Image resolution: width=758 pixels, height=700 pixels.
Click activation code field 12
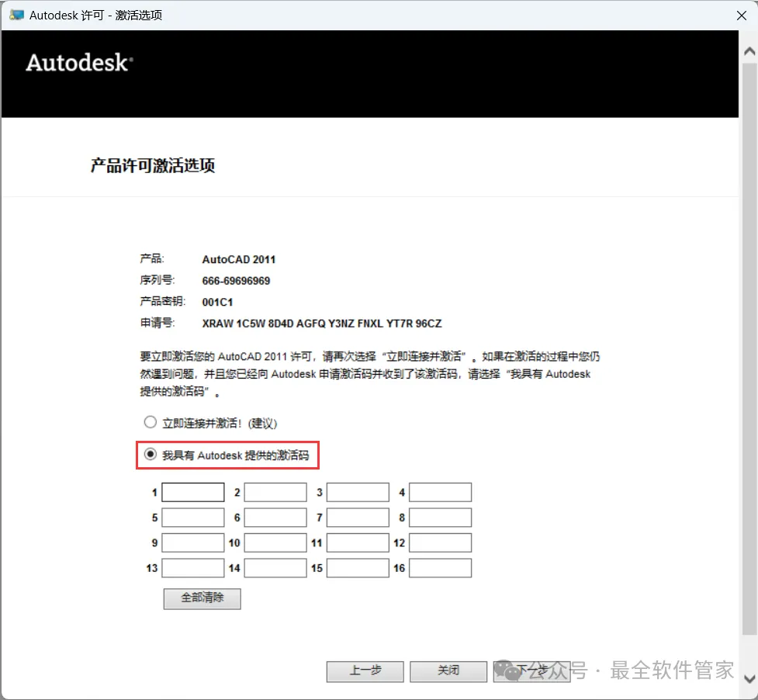pyautogui.click(x=441, y=542)
